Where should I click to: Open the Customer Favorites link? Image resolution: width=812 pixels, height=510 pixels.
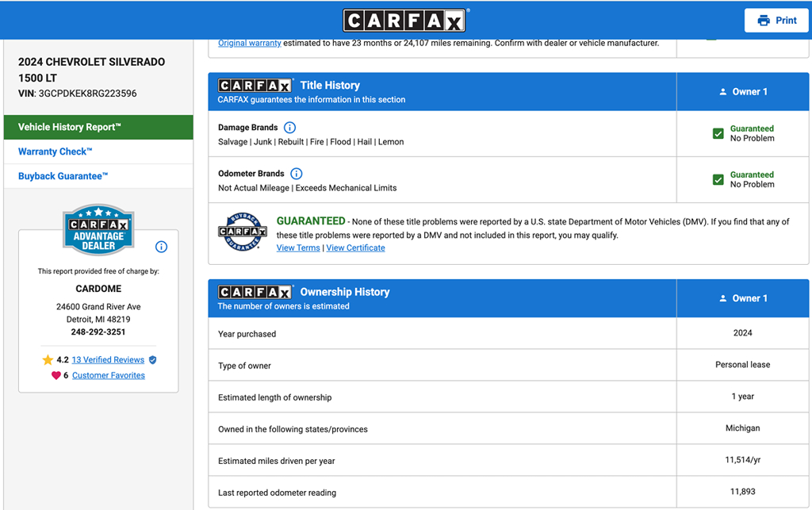click(x=108, y=375)
